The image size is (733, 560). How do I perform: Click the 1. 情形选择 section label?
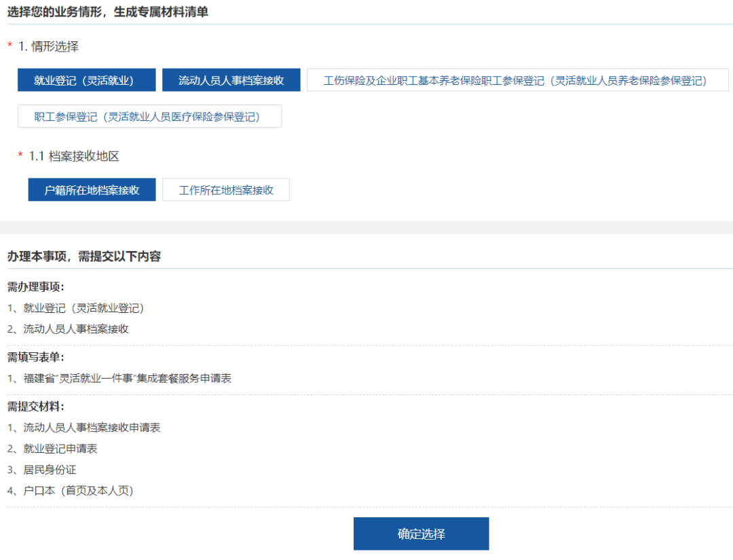point(49,46)
